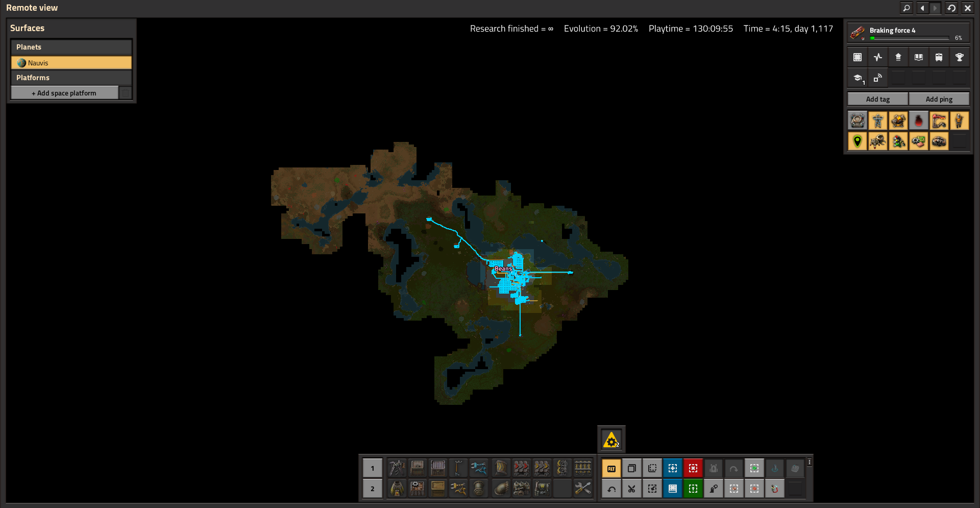Select the copy tool in the shortcut bar
This screenshot has width=980, height=508.
coord(631,468)
